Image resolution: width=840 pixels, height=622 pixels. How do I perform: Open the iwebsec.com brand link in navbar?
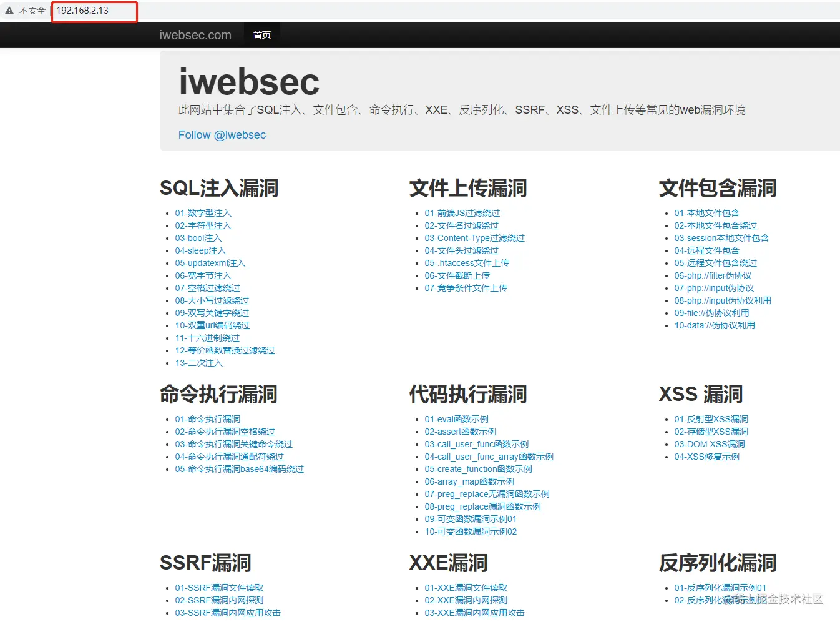[195, 36]
